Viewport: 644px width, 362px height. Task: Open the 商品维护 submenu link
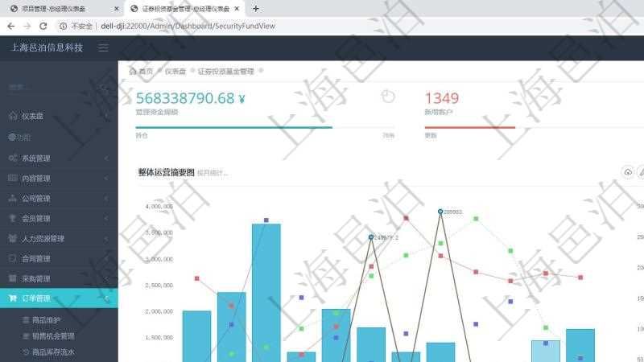[x=52, y=320]
